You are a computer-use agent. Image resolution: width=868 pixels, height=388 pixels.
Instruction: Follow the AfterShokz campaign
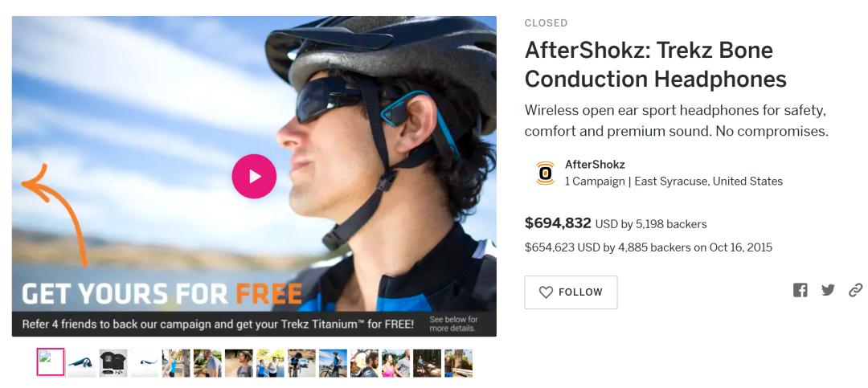[571, 292]
